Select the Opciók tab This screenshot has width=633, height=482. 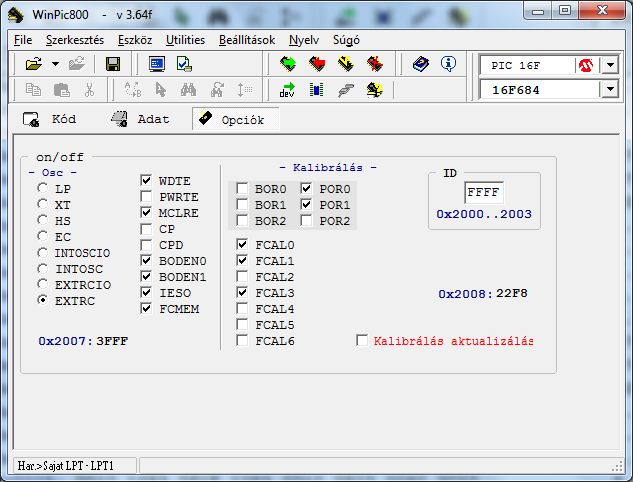(235, 119)
